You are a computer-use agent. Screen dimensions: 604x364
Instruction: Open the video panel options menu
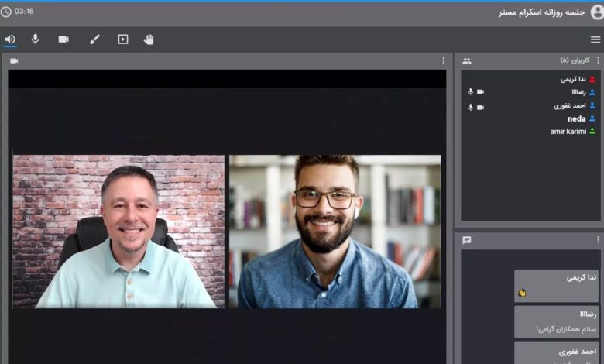click(x=444, y=60)
